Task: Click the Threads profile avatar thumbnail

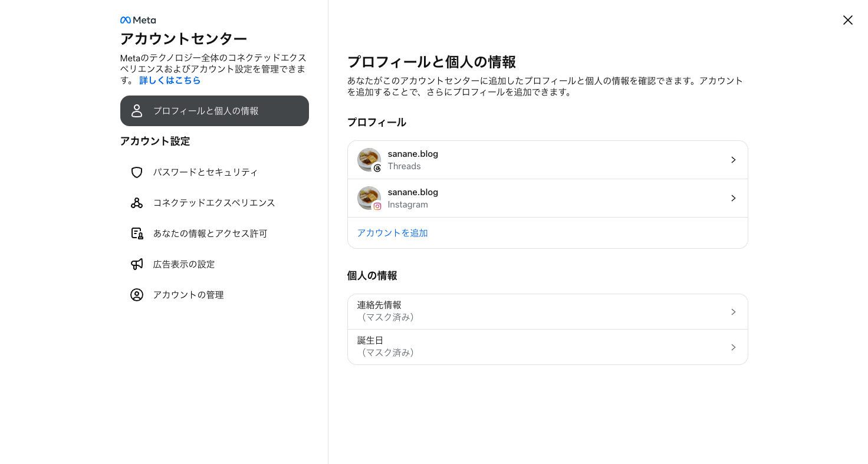Action: pyautogui.click(x=369, y=160)
